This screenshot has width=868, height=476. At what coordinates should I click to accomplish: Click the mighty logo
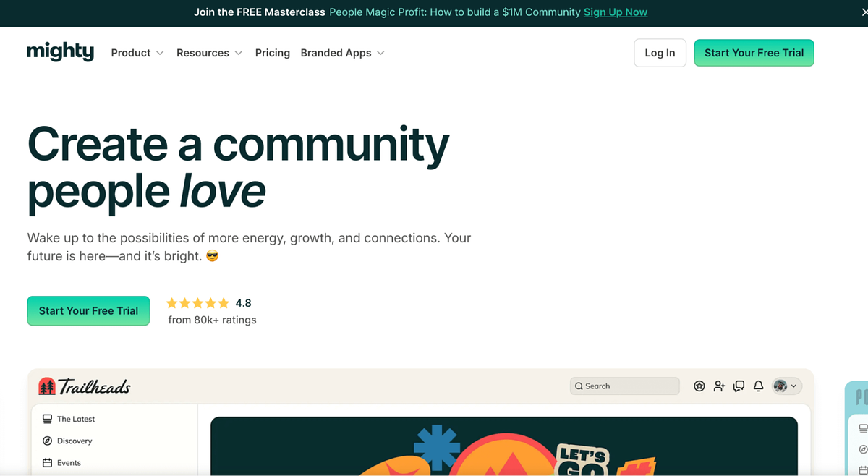[x=60, y=51]
